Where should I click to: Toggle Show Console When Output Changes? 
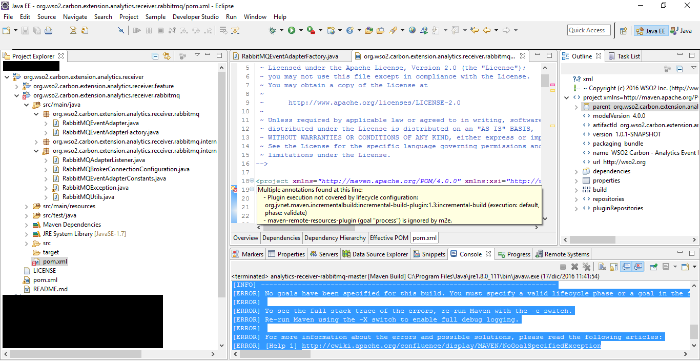(626, 267)
